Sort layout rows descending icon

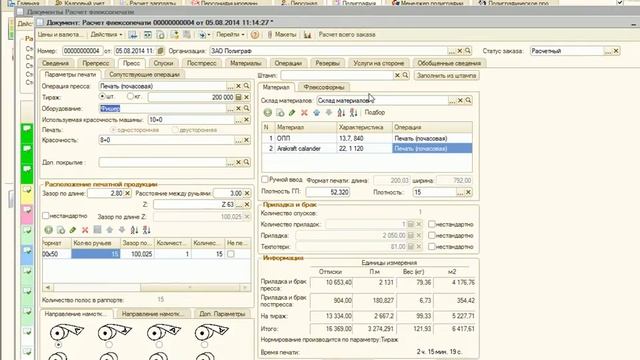tap(147, 230)
